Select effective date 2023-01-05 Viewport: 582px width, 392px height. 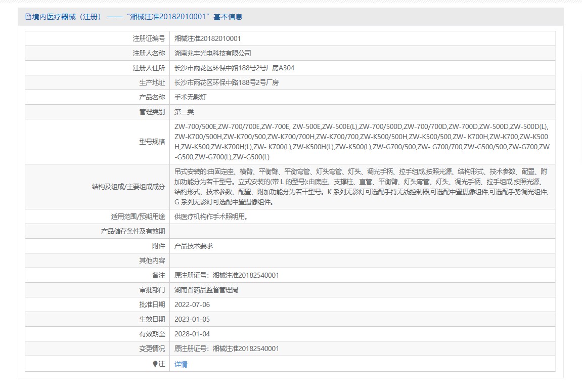click(192, 319)
